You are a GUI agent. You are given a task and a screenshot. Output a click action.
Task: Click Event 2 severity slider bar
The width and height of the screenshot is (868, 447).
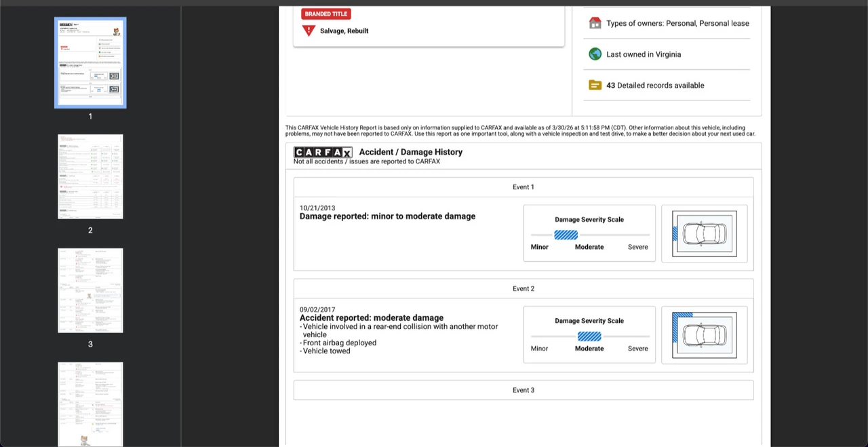590,336
